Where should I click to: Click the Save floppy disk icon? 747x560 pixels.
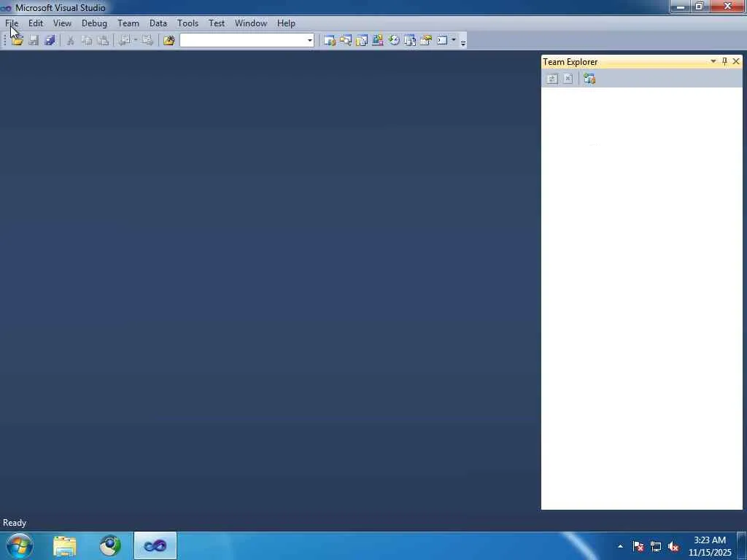click(34, 41)
